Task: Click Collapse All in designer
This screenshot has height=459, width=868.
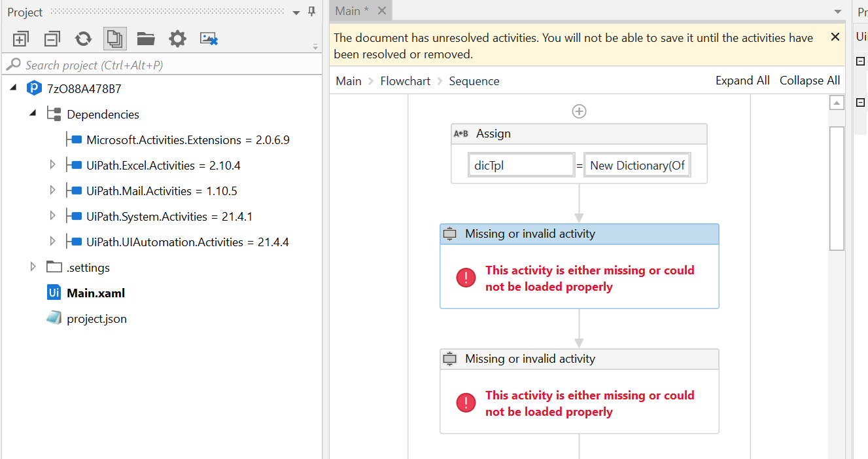Action: click(x=810, y=81)
